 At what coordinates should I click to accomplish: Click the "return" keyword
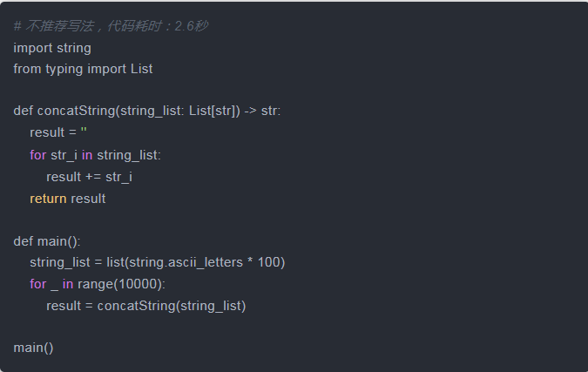click(x=48, y=198)
